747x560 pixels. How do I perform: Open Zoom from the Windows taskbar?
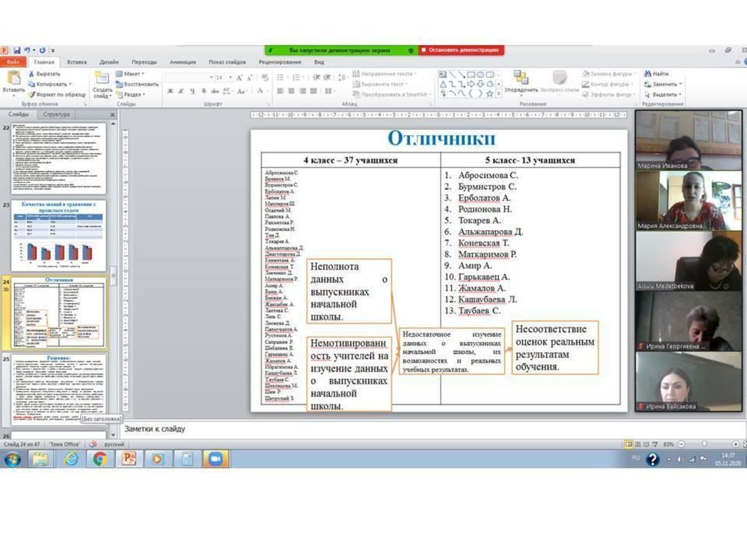click(x=215, y=459)
